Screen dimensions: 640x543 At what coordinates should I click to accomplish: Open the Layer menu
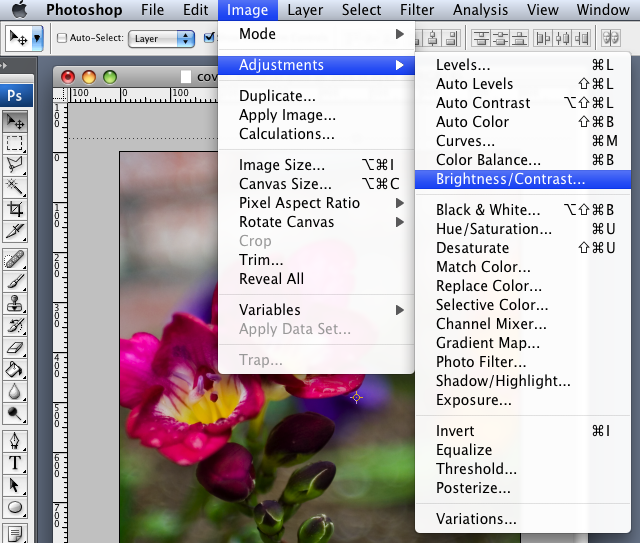(x=305, y=10)
